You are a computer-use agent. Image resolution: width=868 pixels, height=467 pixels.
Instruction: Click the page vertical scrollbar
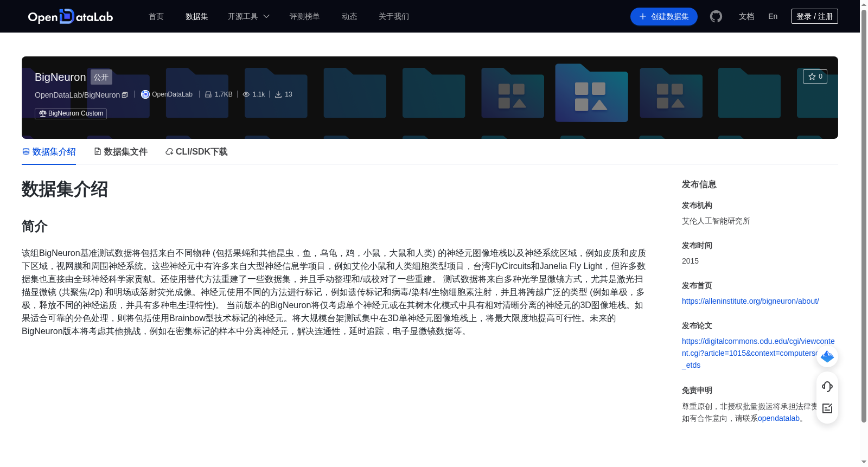click(x=864, y=215)
